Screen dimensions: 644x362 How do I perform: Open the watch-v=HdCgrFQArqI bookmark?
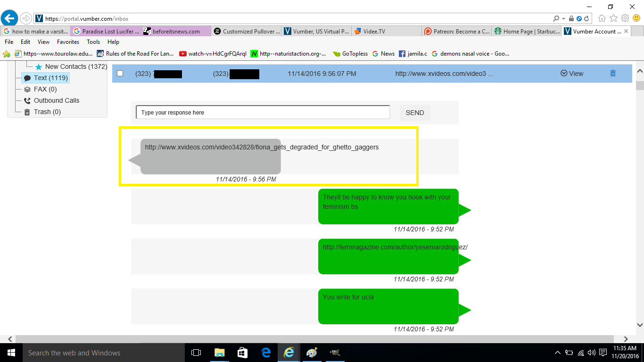tap(213, 54)
